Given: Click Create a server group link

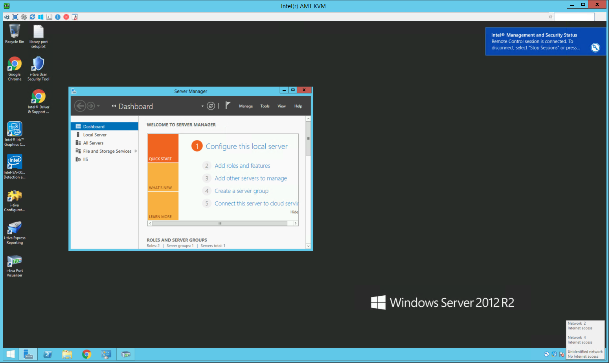Looking at the screenshot, I should [241, 191].
